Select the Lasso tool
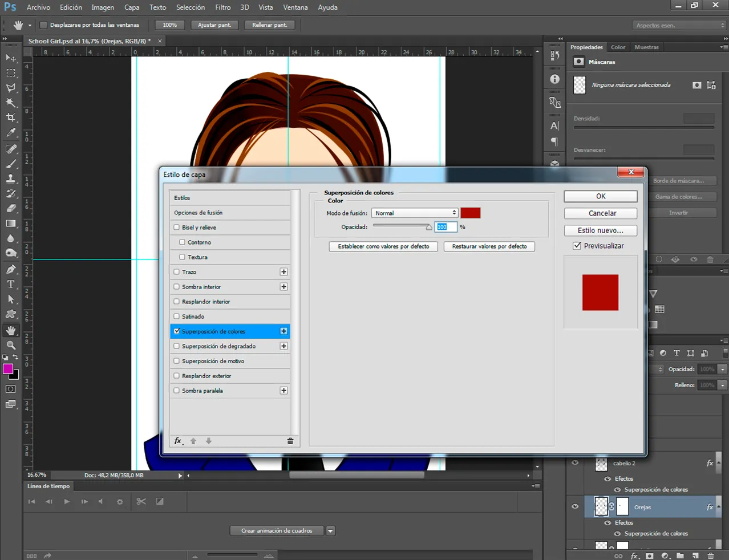 (x=11, y=88)
